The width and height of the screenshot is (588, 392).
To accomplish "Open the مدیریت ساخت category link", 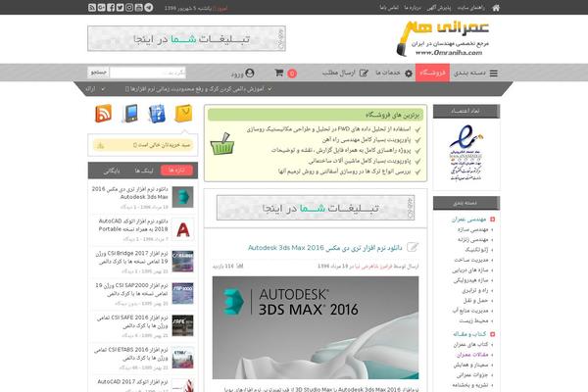I will click(471, 260).
